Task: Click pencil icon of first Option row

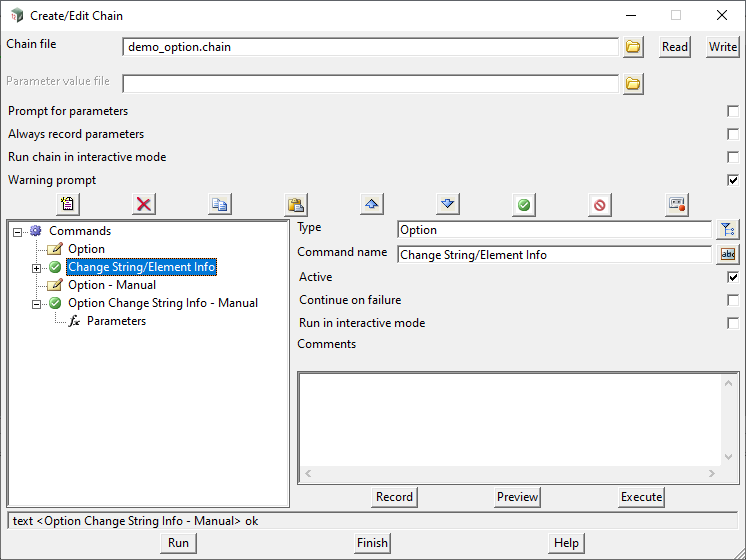Action: click(55, 248)
